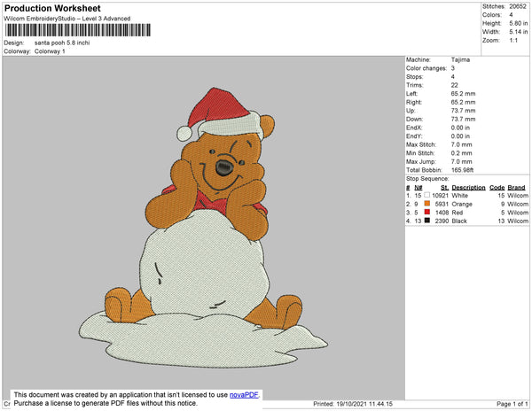The width and height of the screenshot is (532, 411).
Task: Click the barcode under the worksheet title
Action: coord(78,30)
